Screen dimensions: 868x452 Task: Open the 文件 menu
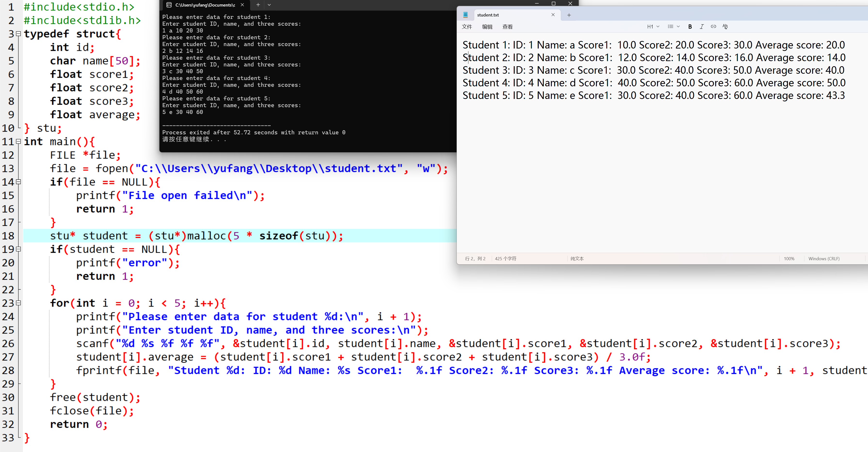(467, 27)
